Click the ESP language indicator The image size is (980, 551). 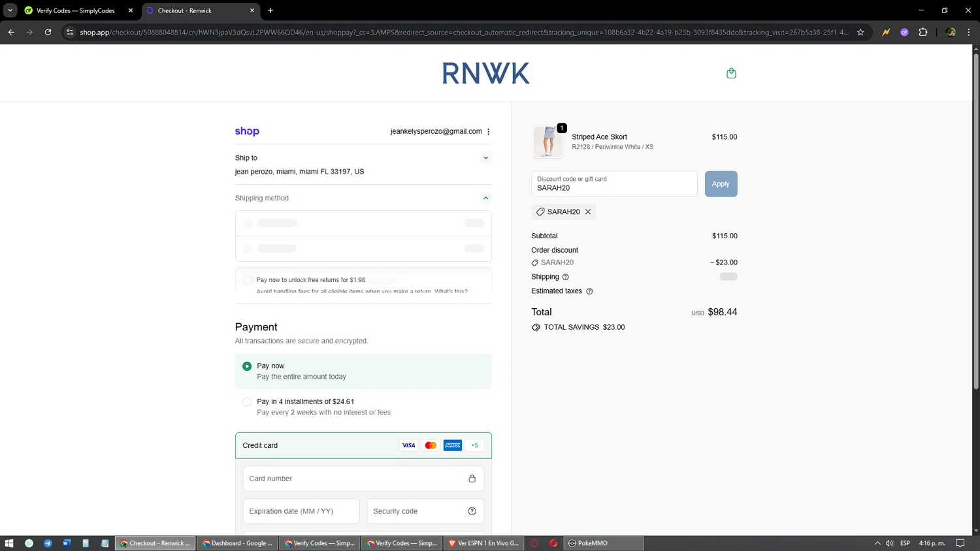[x=905, y=543]
